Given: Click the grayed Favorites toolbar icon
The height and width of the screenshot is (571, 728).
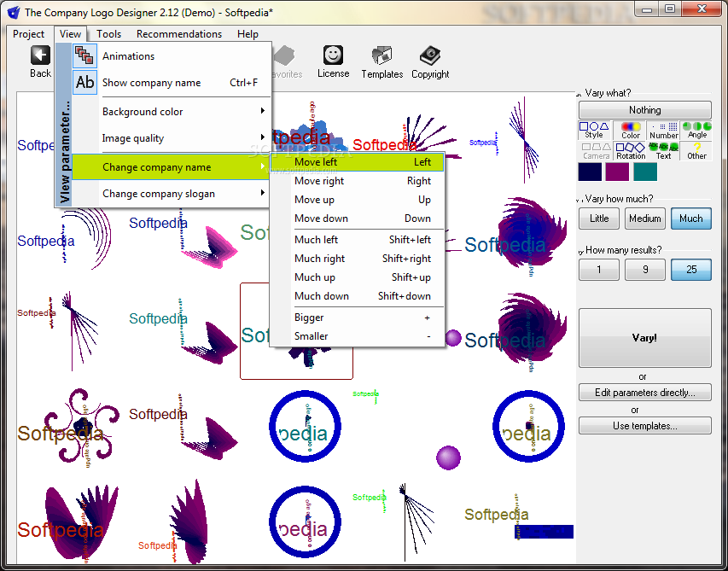Looking at the screenshot, I should click(284, 55).
